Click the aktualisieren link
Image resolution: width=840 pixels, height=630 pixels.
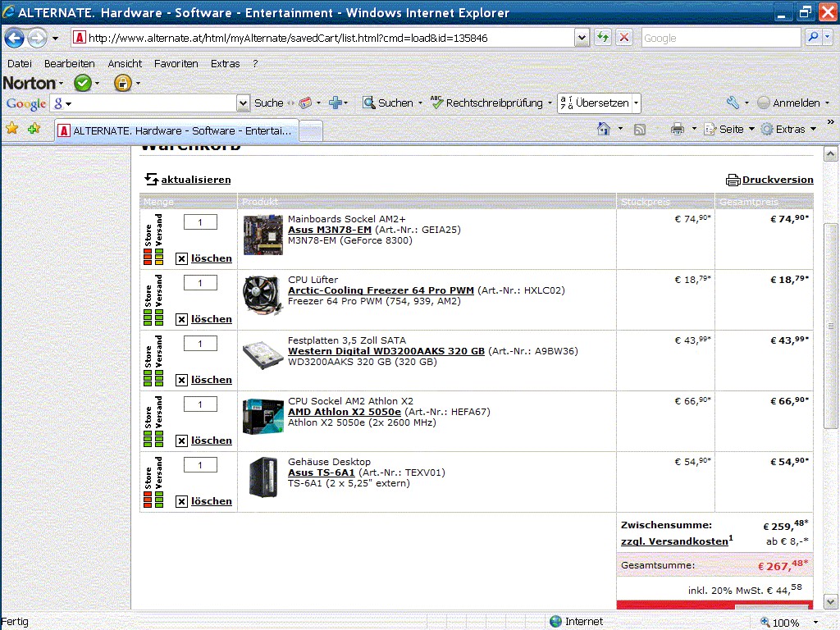click(x=195, y=180)
